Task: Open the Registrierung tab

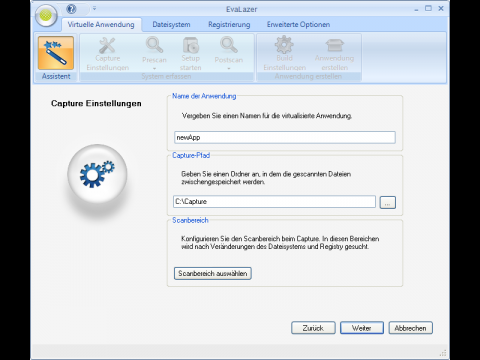Action: (x=229, y=24)
